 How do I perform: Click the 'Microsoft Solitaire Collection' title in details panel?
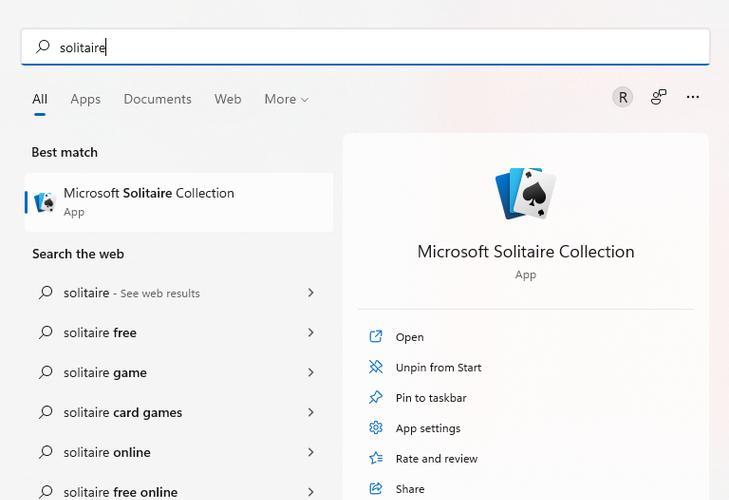click(526, 252)
